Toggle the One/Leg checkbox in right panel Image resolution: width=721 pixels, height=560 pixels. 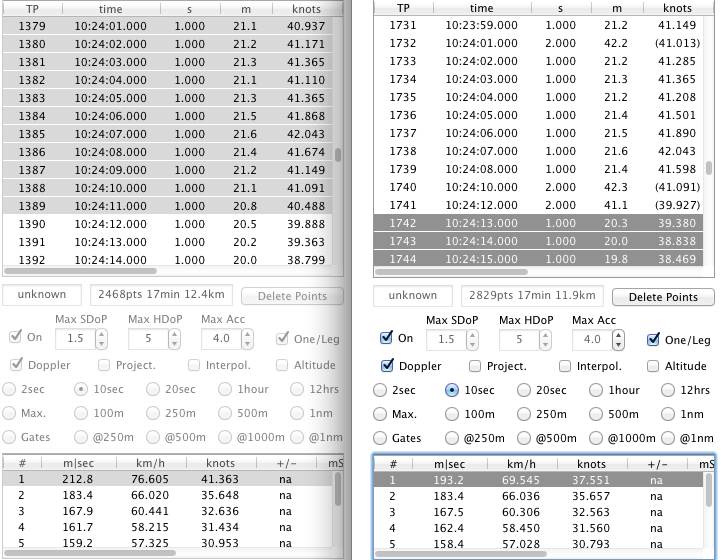[x=654, y=339]
